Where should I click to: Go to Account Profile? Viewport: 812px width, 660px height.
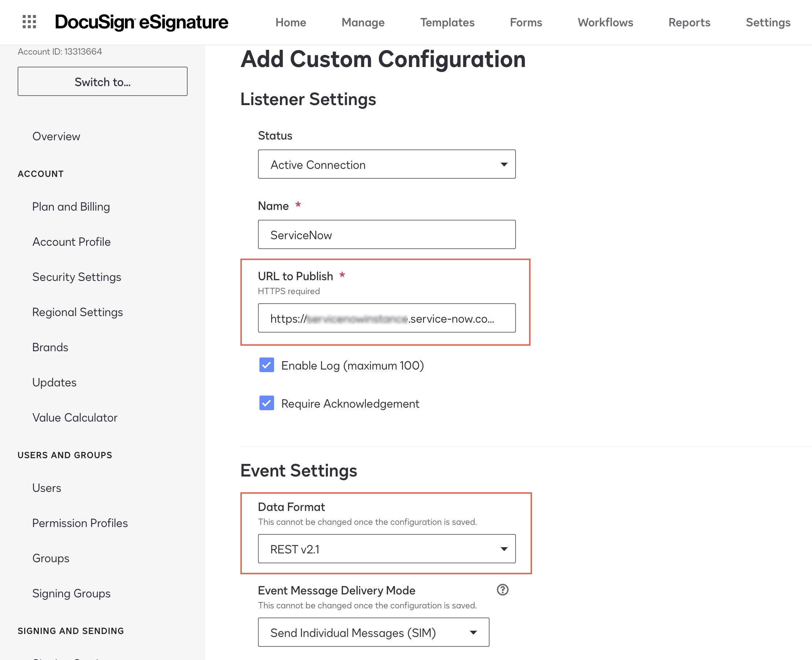point(71,242)
